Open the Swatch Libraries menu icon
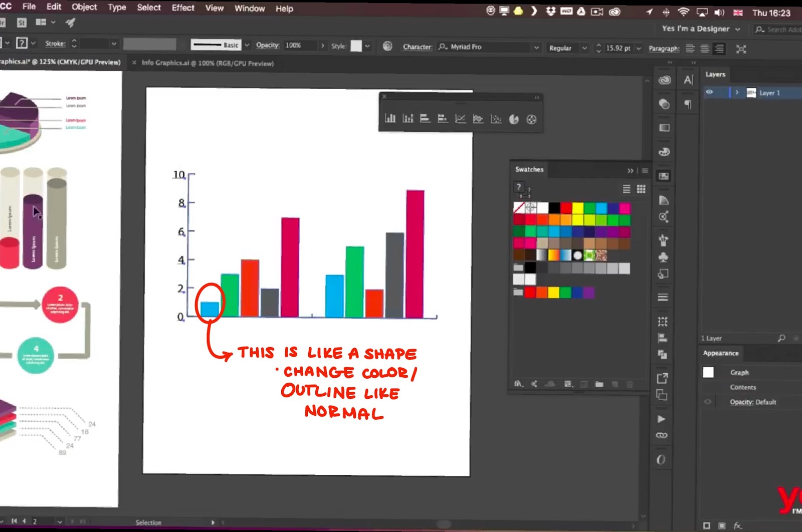The width and height of the screenshot is (802, 532). pyautogui.click(x=518, y=384)
